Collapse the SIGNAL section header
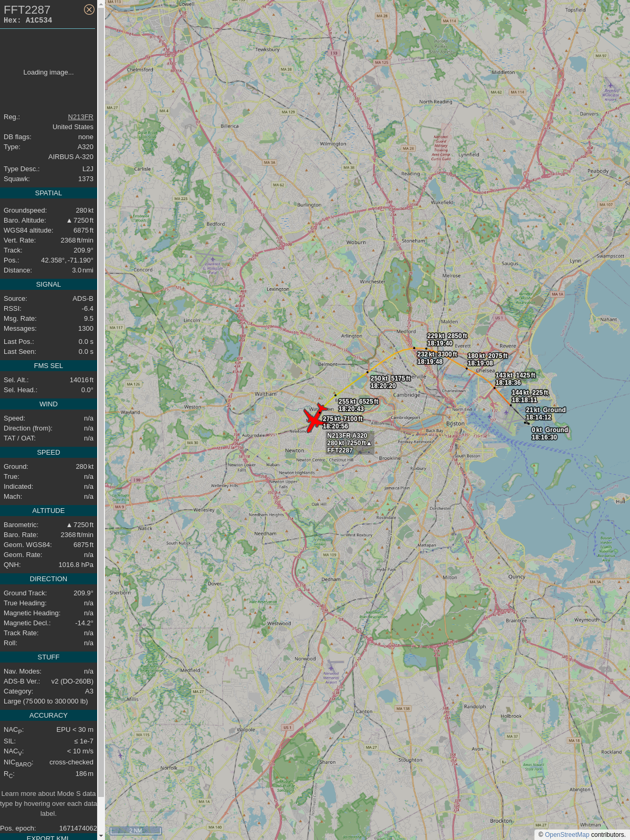The image size is (630, 840). (x=48, y=285)
